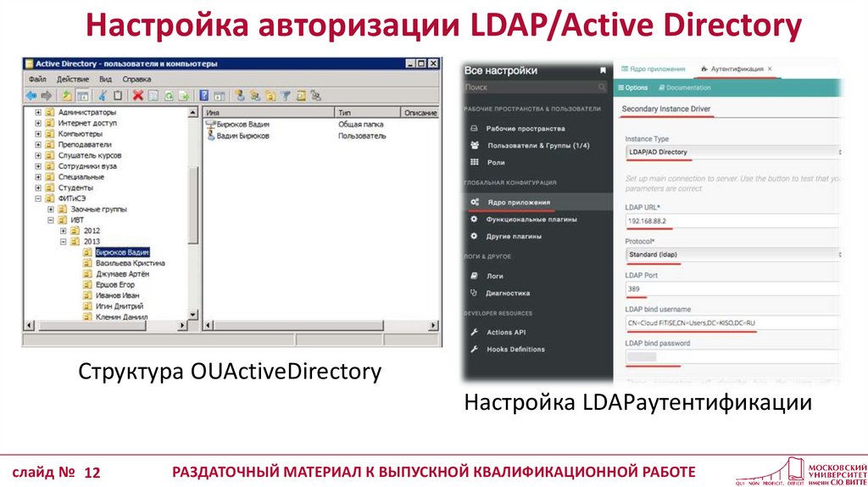Click the grid icon beside Роли
The height and width of the screenshot is (487, 868).
click(475, 162)
